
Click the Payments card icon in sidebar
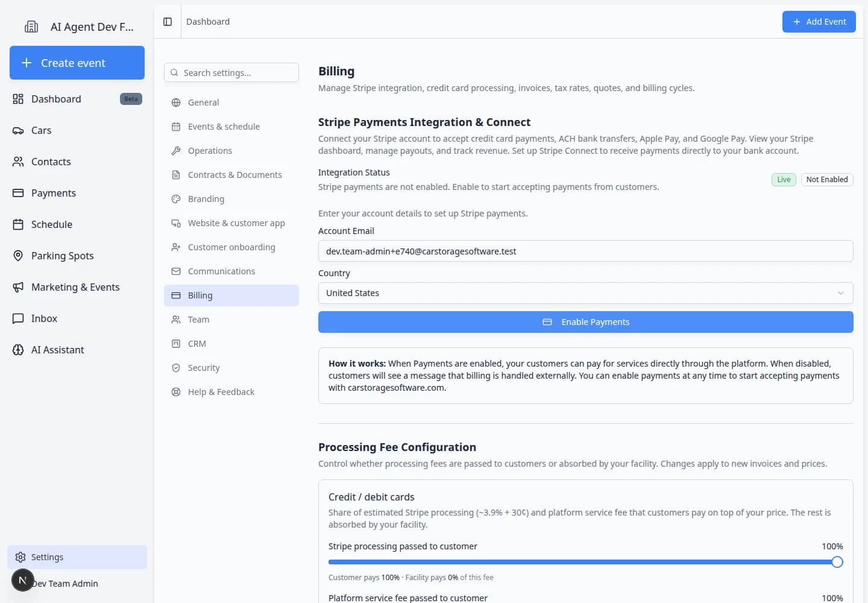click(x=18, y=193)
